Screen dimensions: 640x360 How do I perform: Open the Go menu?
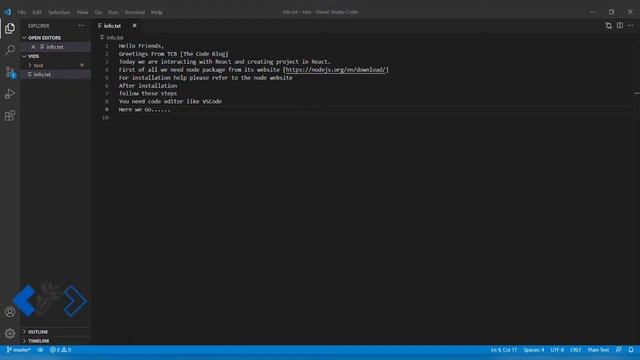point(98,12)
